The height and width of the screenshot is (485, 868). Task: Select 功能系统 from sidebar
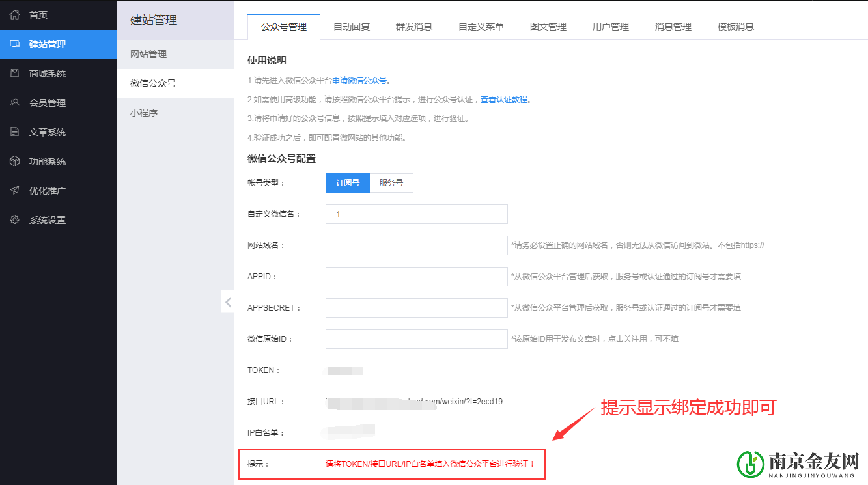click(39, 161)
